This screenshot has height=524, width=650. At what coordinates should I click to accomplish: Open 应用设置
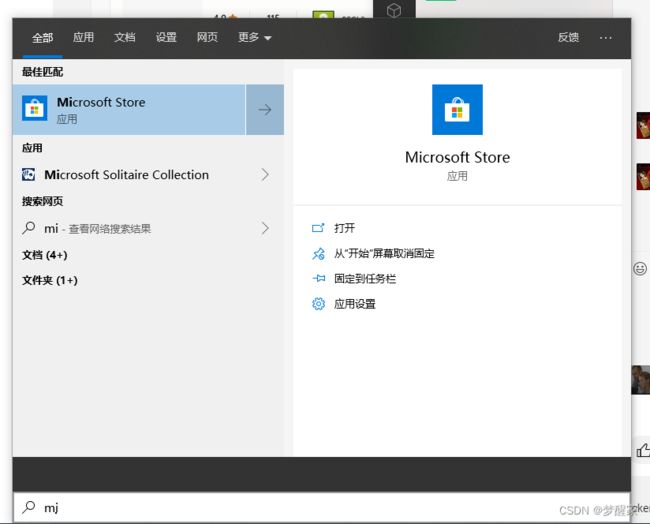[355, 304]
